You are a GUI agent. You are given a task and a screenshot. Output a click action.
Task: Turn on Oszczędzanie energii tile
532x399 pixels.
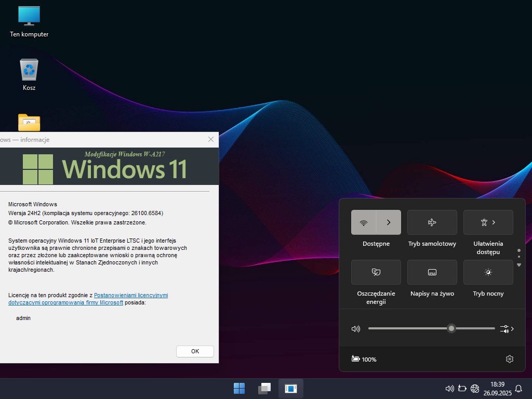click(x=376, y=272)
